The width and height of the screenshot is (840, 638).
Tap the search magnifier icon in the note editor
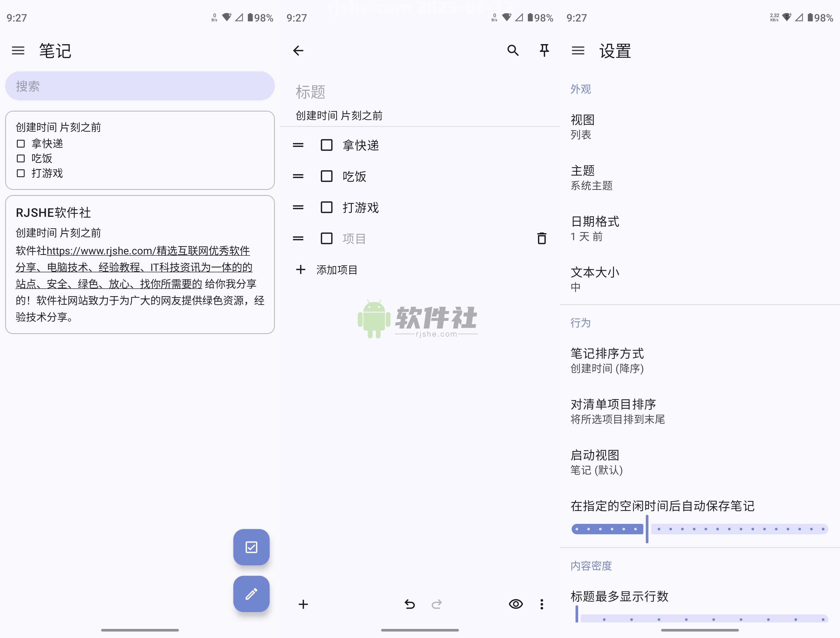[x=513, y=50]
